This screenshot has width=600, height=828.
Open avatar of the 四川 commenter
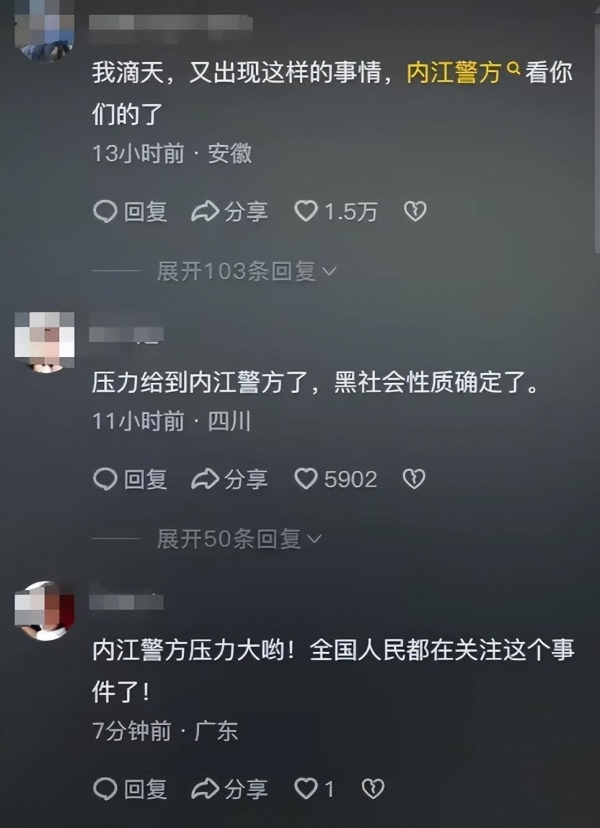pos(44,342)
